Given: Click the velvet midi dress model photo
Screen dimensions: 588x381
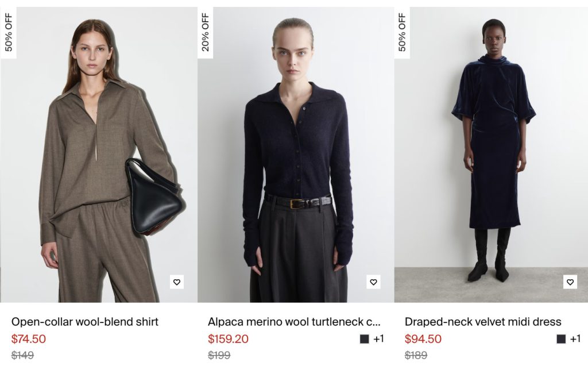Looking at the screenshot, I should 492,155.
